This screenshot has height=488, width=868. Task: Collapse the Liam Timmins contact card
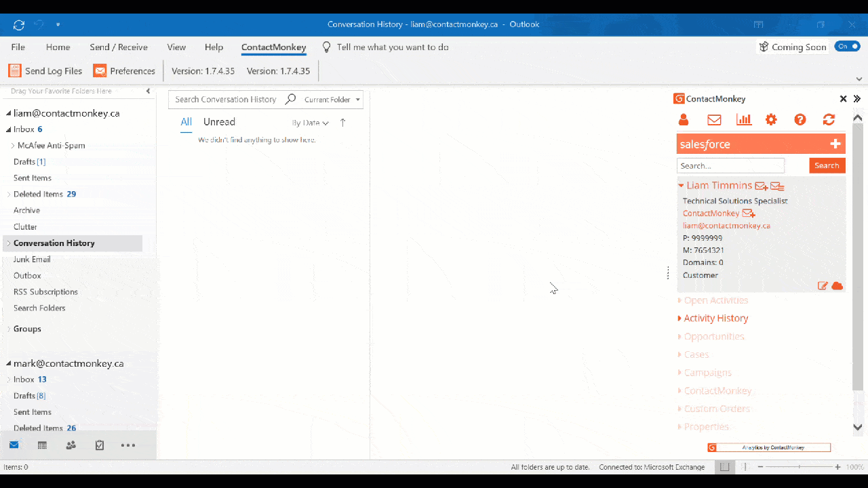click(x=681, y=185)
